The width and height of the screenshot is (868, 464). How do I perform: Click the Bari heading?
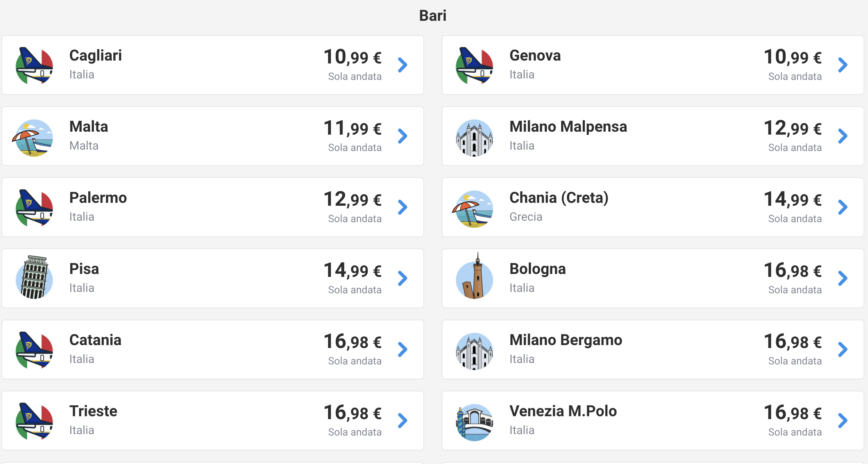433,16
